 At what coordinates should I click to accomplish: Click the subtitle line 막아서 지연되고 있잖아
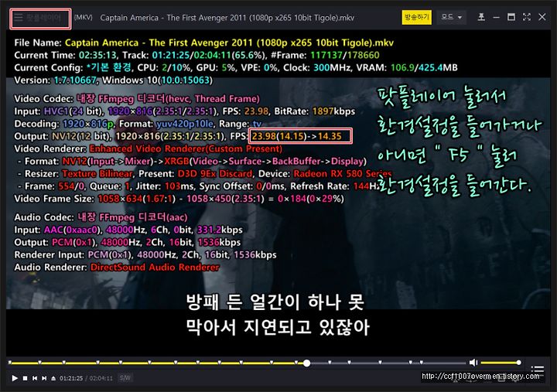coord(278,327)
